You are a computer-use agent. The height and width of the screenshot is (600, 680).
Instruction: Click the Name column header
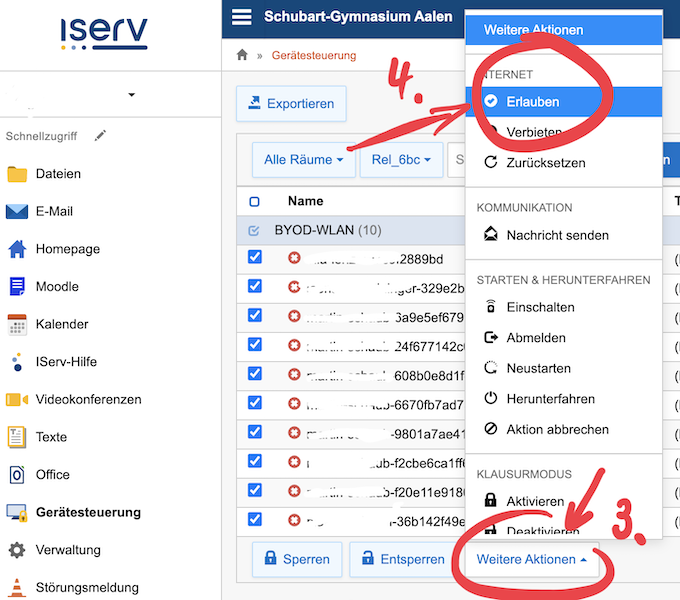[x=306, y=201]
